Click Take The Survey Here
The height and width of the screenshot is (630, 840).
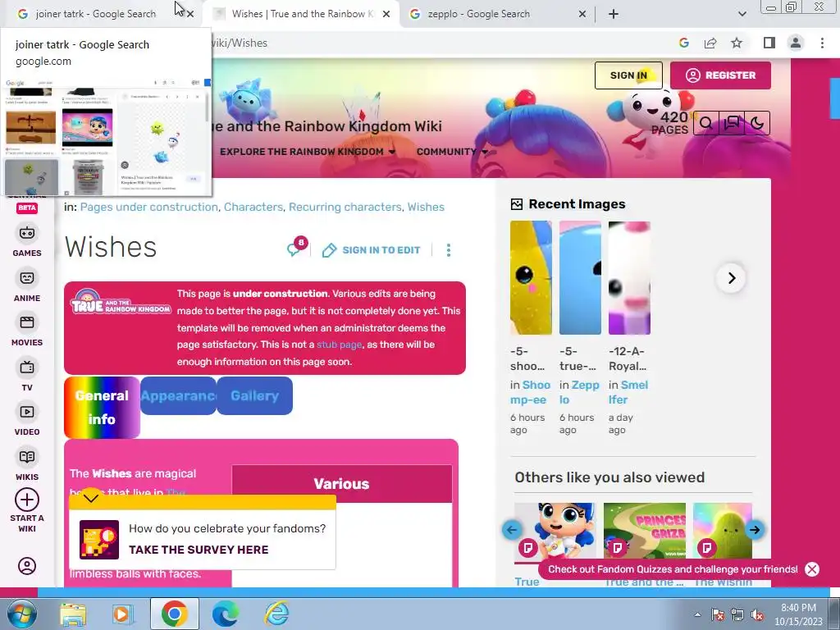pyautogui.click(x=199, y=550)
